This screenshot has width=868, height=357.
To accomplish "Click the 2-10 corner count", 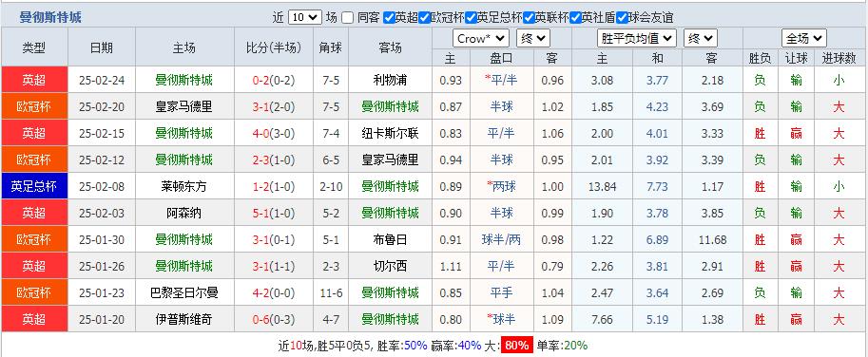I will (x=331, y=186).
